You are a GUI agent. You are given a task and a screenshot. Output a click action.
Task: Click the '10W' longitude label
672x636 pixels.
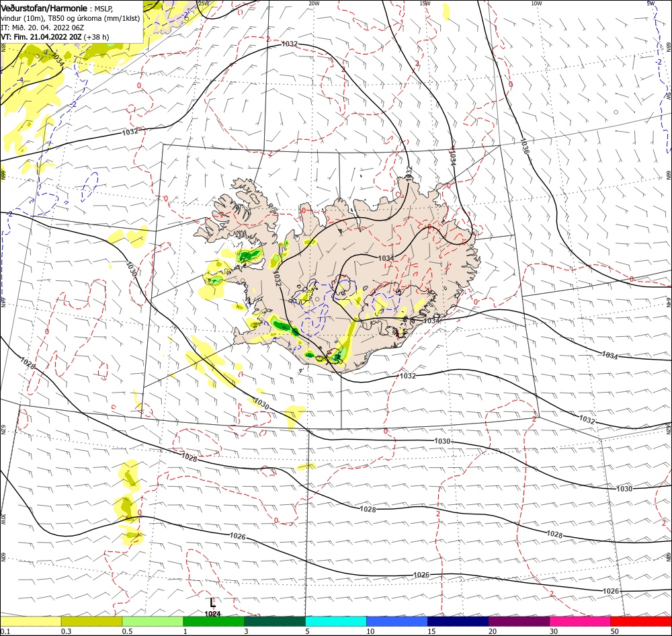point(536,3)
